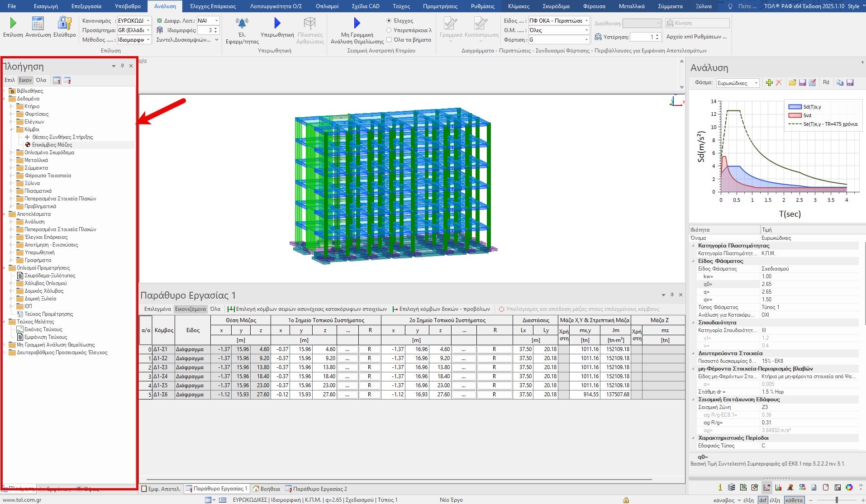
Task: Delete spectrum using the red X icon
Action: click(x=779, y=83)
